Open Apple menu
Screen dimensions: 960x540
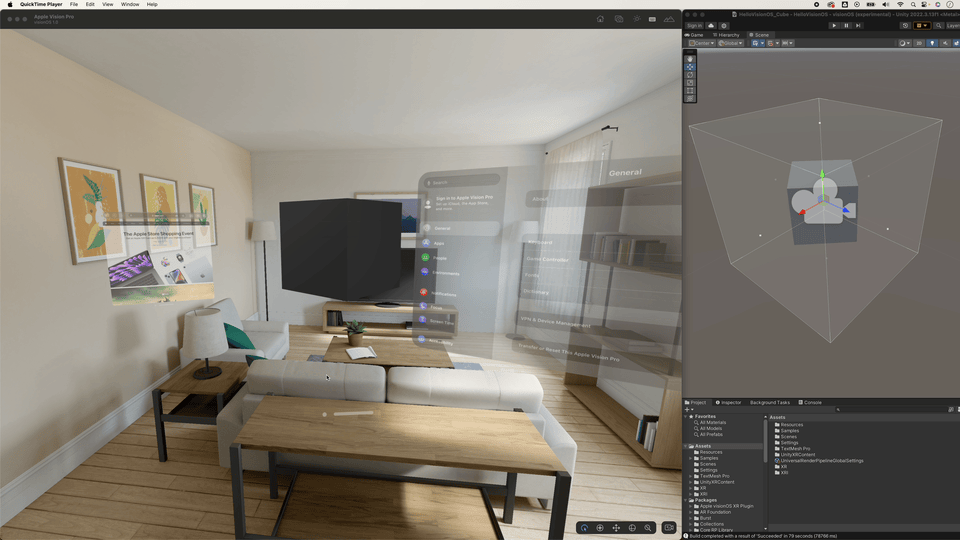(10, 4)
